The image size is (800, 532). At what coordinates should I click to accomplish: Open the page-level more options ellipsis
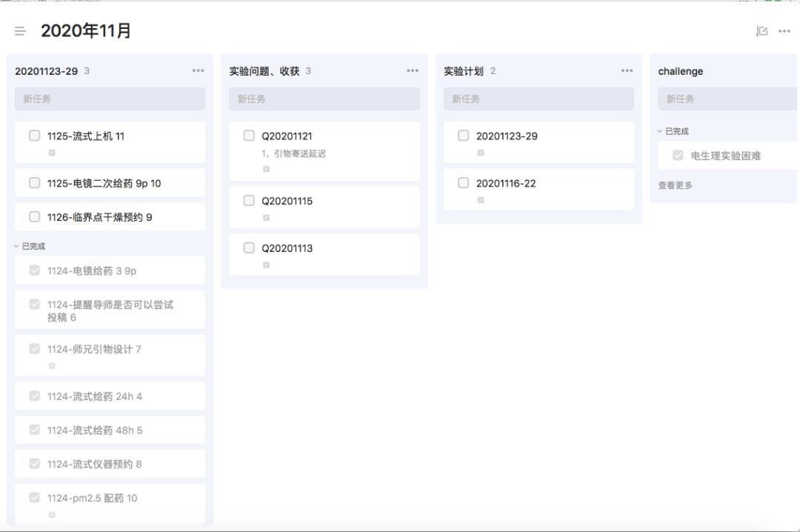tap(784, 31)
